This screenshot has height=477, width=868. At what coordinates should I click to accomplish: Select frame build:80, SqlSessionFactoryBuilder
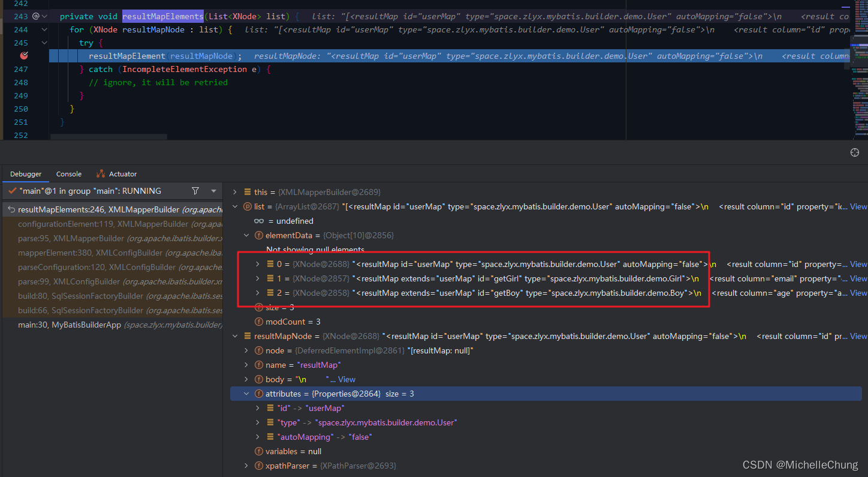[111, 296]
